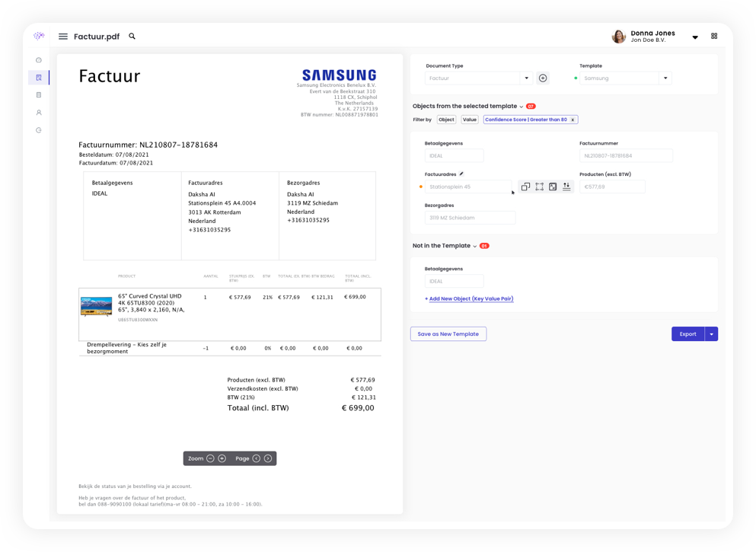Click Save as New Template button
This screenshot has height=552, width=756.
(x=448, y=333)
